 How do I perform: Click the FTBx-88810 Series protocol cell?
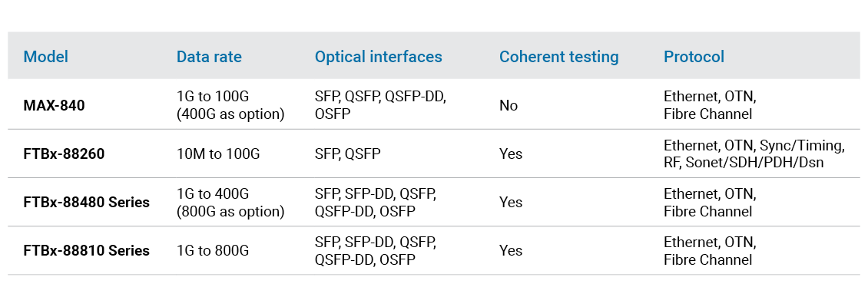pyautogui.click(x=710, y=251)
